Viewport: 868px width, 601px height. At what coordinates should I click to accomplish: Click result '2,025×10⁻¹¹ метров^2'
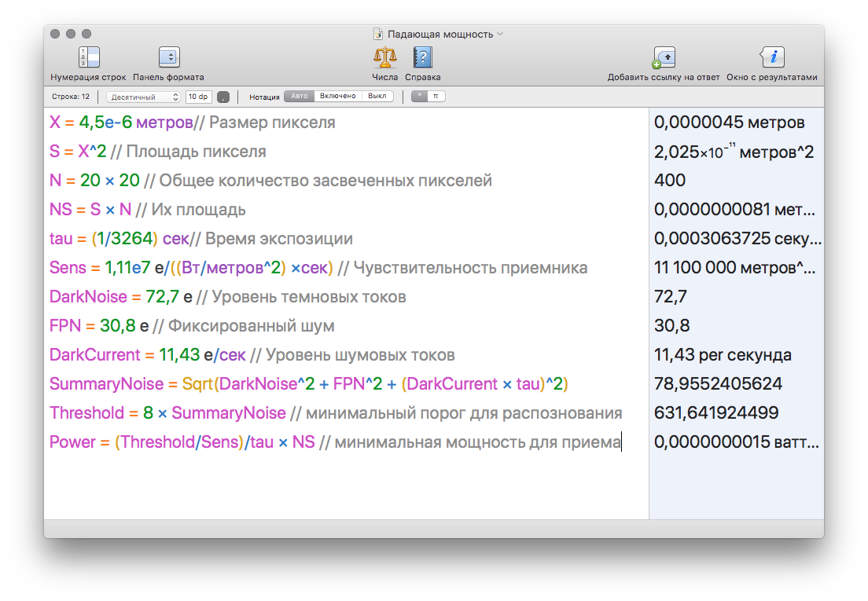tap(734, 151)
